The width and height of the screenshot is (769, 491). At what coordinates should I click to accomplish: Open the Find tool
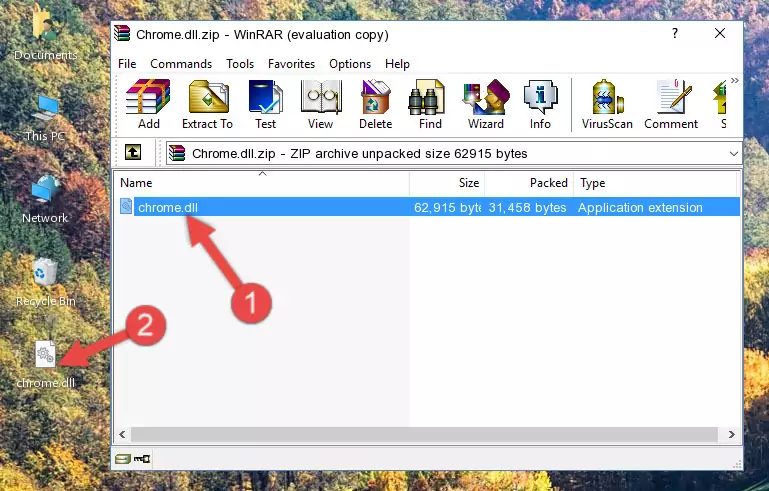[x=430, y=104]
